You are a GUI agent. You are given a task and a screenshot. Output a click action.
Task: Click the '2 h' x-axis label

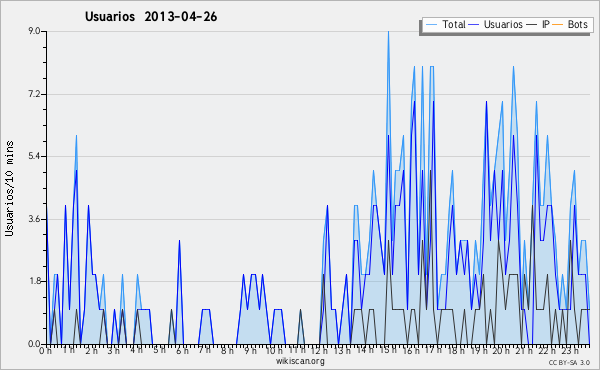click(x=91, y=351)
